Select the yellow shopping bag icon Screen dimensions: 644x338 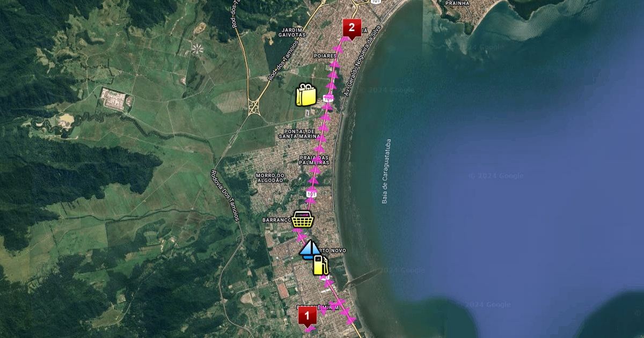[x=306, y=95]
